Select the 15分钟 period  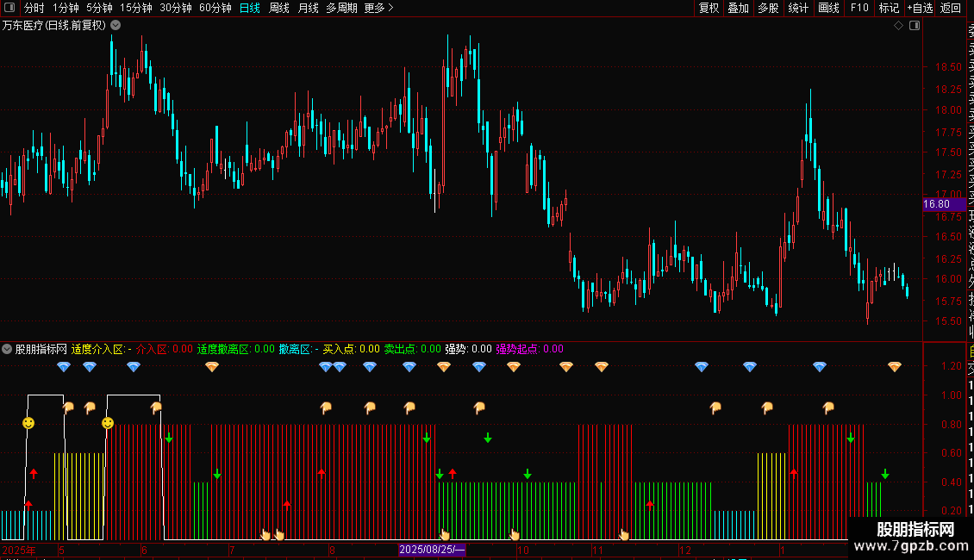click(x=135, y=8)
